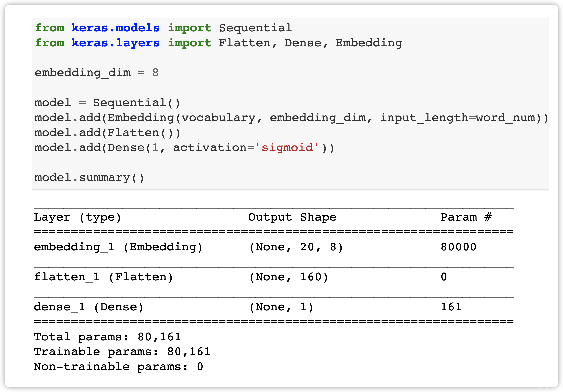Click the 'model.add(Flatten())' line
Screen dimensions: 563x392
click(x=108, y=133)
